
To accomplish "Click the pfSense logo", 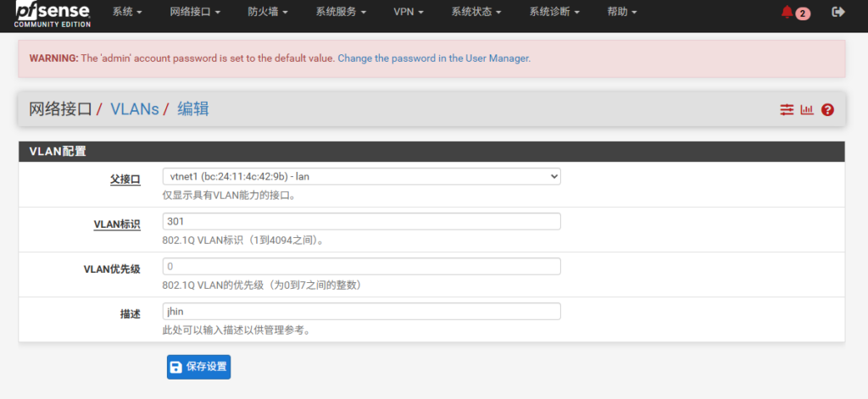I will point(47,14).
